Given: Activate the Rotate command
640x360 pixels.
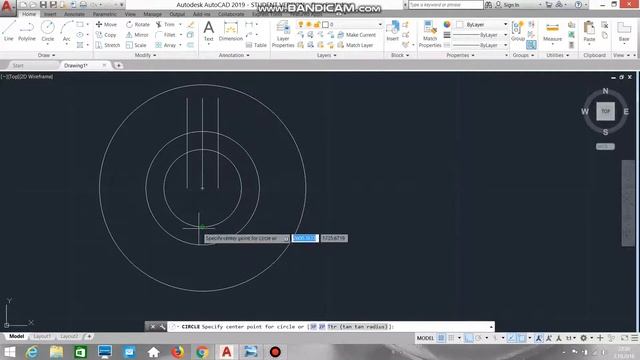Looking at the screenshot, I should pos(138,24).
